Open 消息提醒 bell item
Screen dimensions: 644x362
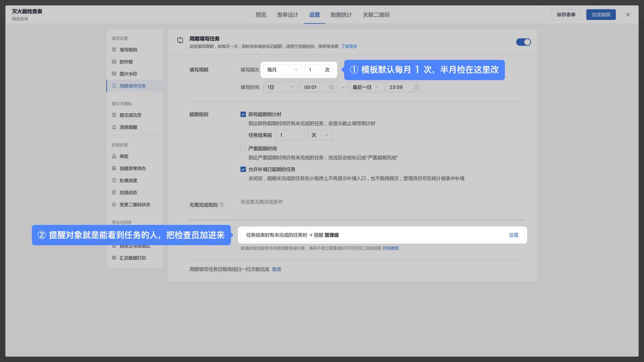pos(134,127)
